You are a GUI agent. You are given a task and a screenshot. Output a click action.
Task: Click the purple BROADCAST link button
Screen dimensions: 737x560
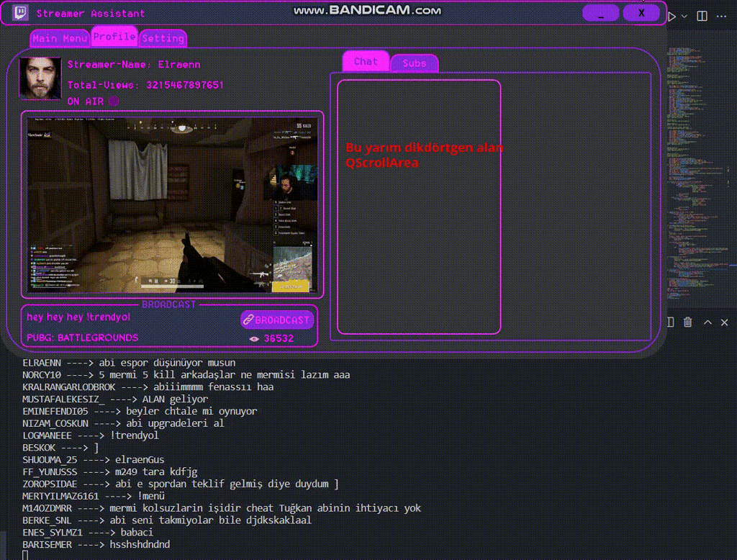(x=276, y=320)
